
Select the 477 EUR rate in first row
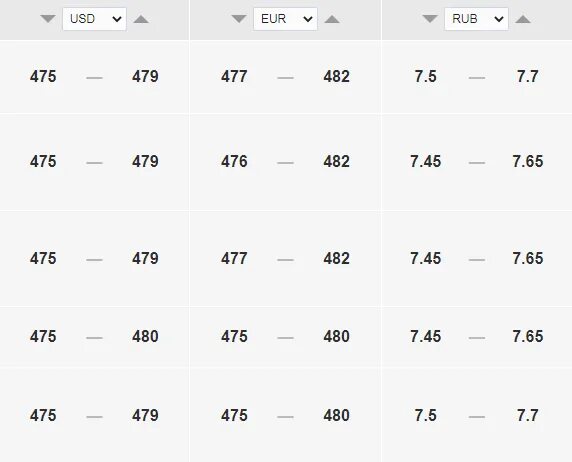[x=234, y=76]
